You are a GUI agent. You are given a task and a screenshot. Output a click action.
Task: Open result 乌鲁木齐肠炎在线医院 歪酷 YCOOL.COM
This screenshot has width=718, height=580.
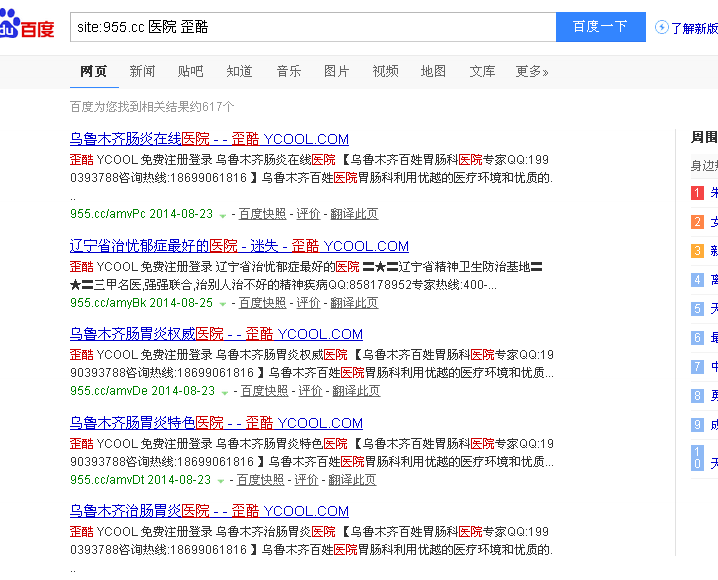[x=209, y=139]
